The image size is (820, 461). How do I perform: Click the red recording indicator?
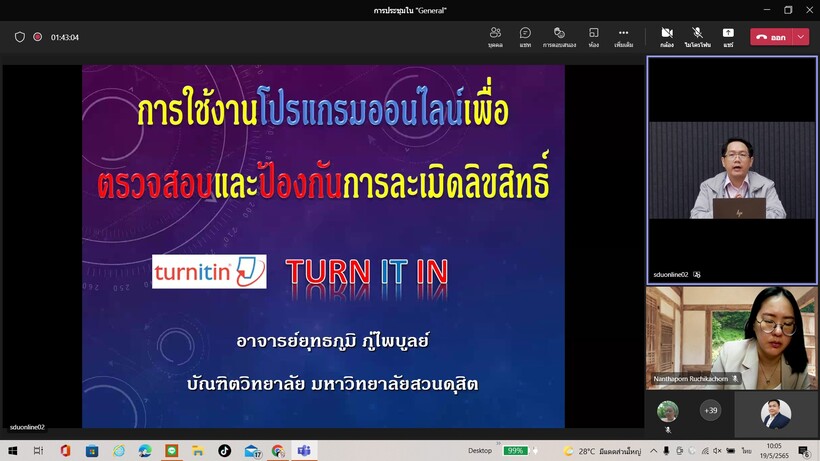coord(38,37)
